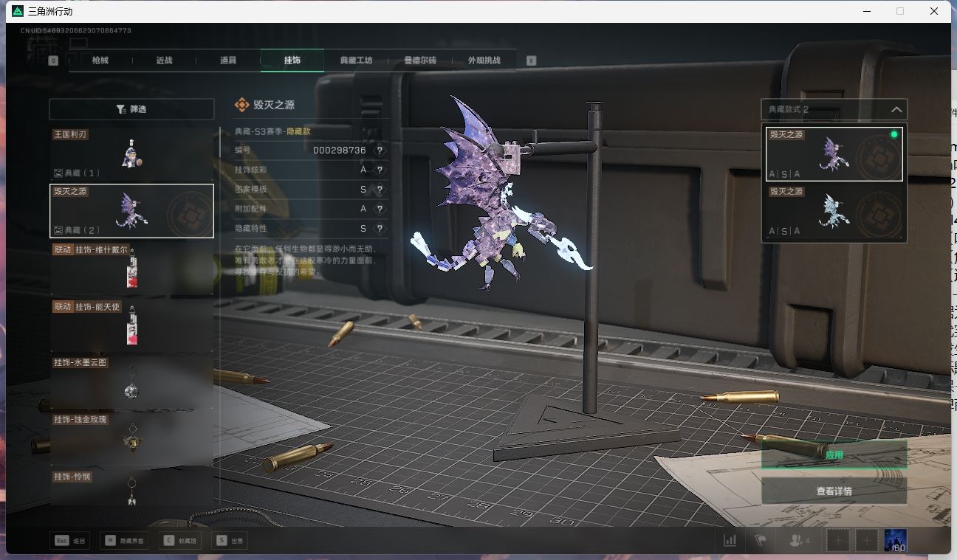Select the second white 毁灭之源 variant
957x560 pixels.
834,212
